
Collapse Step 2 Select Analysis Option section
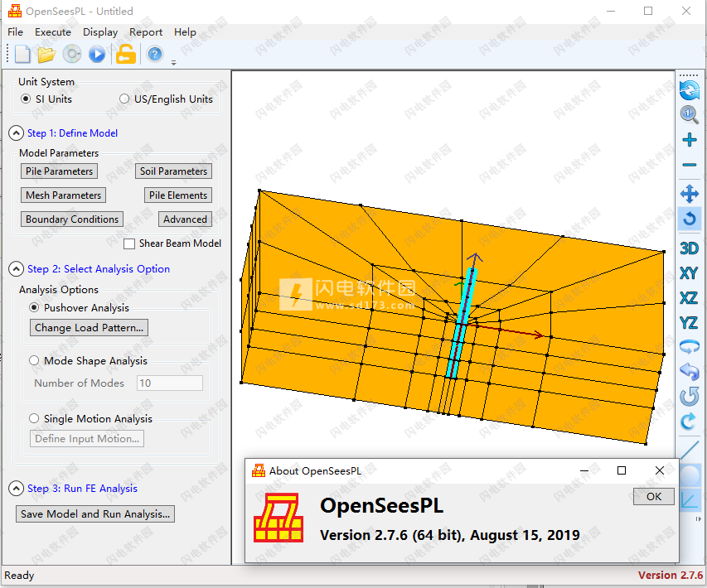tap(17, 269)
